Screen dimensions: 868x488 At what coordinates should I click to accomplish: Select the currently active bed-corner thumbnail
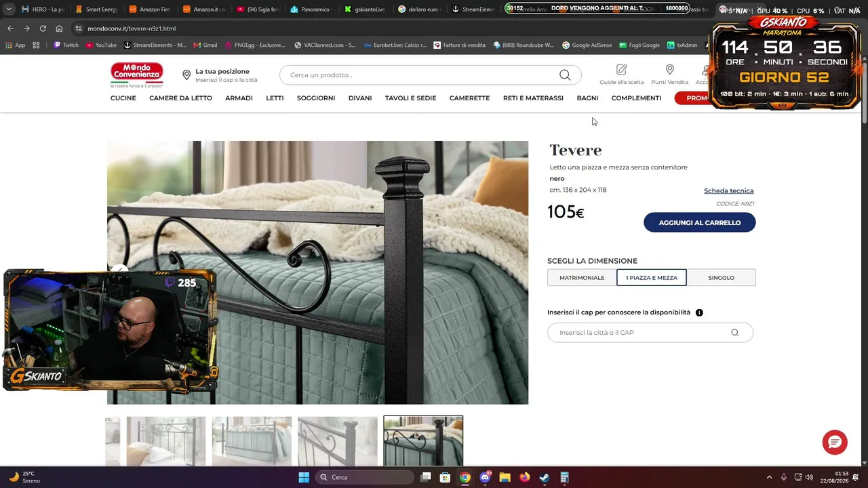(x=423, y=441)
